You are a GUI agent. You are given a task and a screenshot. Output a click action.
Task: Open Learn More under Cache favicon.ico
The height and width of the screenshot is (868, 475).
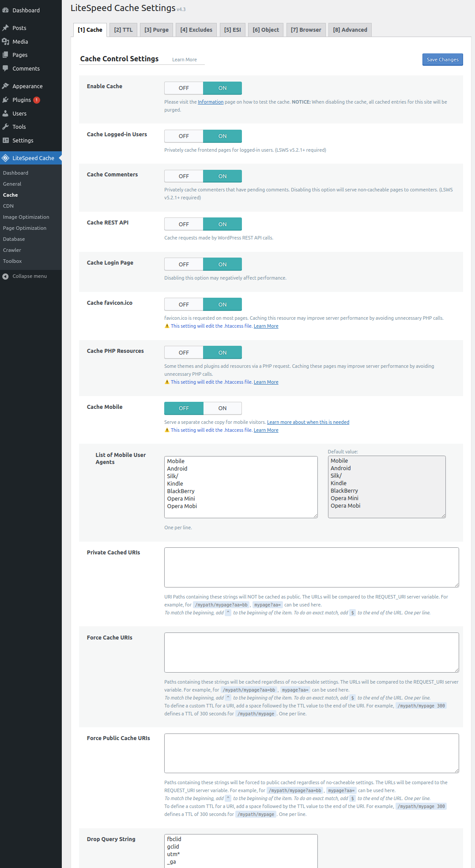266,326
